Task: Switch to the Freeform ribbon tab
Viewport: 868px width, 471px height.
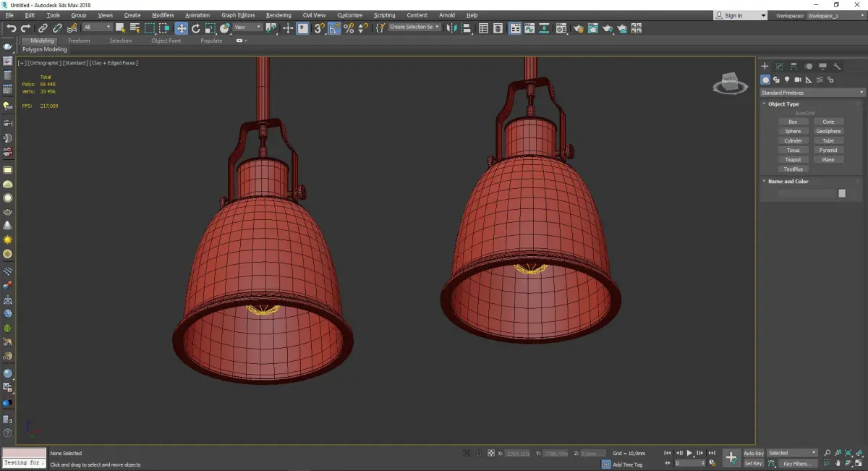Action: (x=79, y=41)
